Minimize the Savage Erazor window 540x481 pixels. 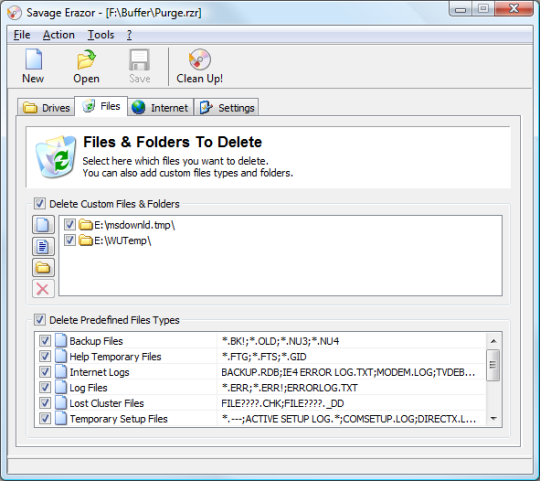[x=460, y=9]
